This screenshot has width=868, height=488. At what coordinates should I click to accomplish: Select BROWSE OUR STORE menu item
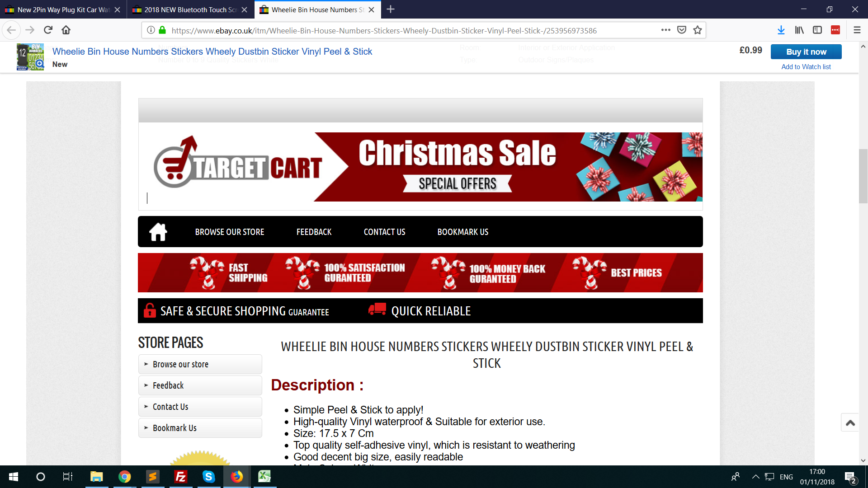tap(229, 232)
